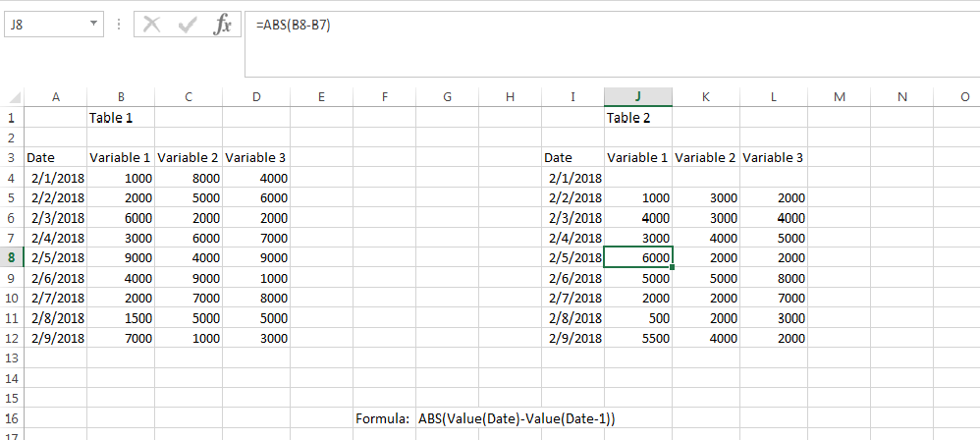This screenshot has width=980, height=440.
Task: Click the 'Date' header in column I
Action: point(572,157)
